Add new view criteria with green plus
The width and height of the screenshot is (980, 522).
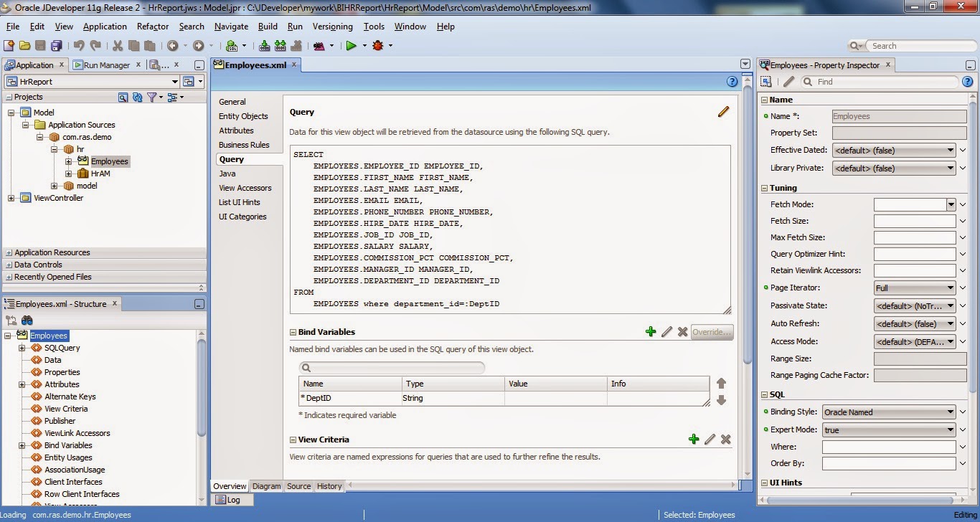tap(694, 439)
